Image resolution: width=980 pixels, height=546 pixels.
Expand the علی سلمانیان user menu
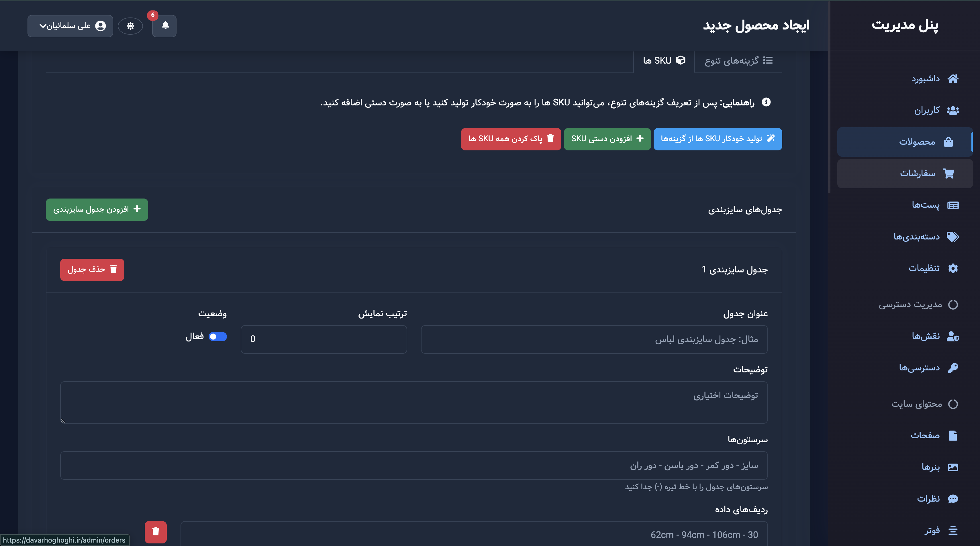70,26
